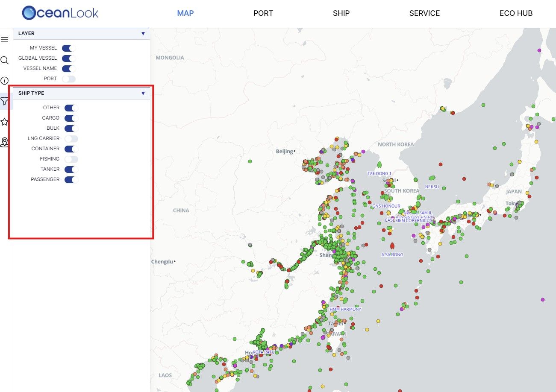Enable the FISHING ship type toggle
Viewport: 556px width, 392px height.
point(71,159)
